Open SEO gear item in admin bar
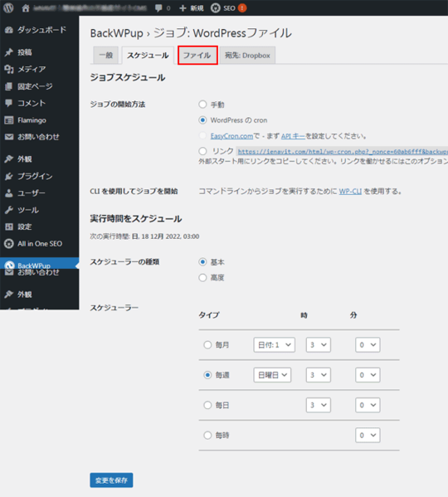The image size is (448, 497). point(223,8)
